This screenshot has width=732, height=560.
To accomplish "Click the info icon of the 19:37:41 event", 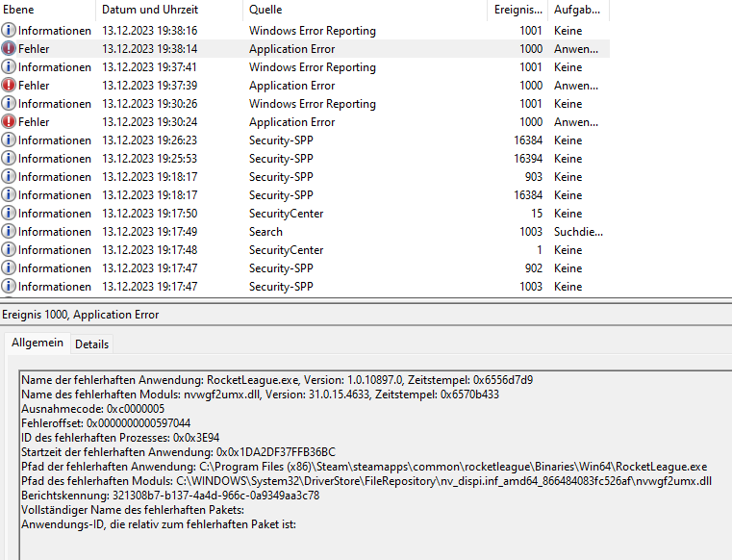I will [x=9, y=66].
